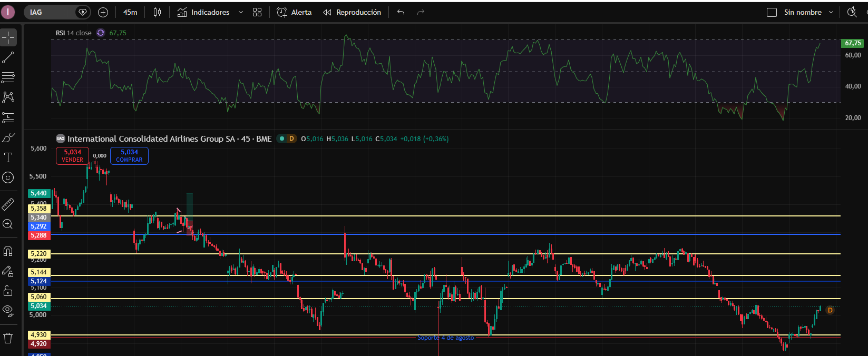Screen dimensions: 868x356
Task: Select the trend line drawing tool
Action: point(8,57)
